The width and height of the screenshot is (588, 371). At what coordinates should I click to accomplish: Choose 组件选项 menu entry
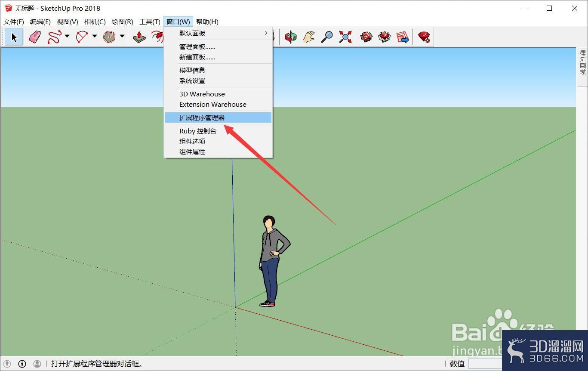pyautogui.click(x=218, y=141)
